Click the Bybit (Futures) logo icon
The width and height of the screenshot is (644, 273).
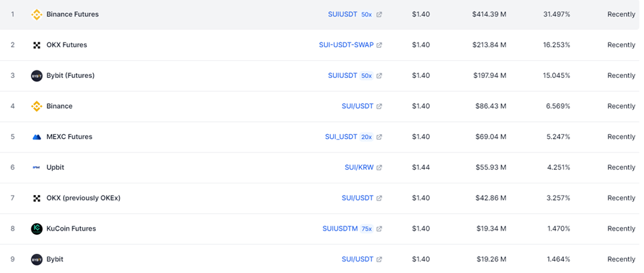point(36,76)
